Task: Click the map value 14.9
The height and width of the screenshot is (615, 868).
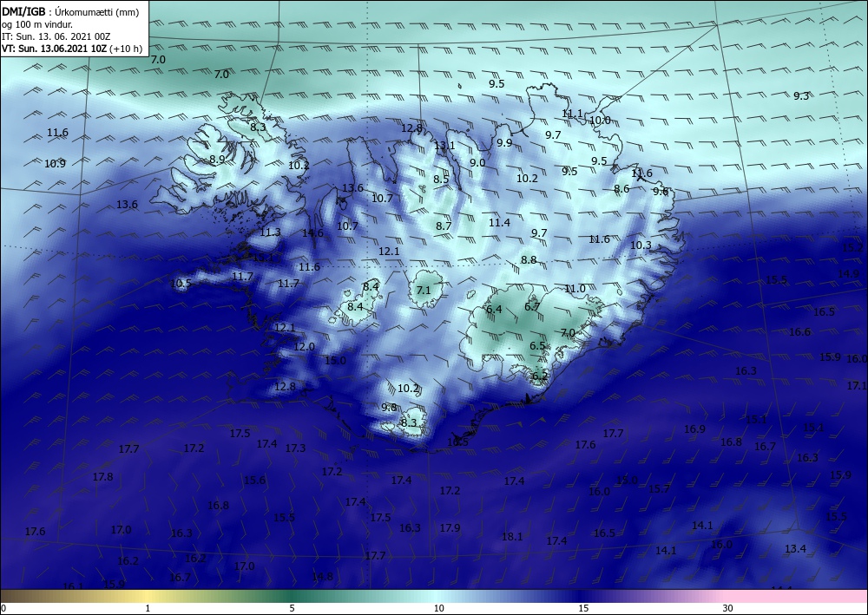Action: tap(849, 274)
